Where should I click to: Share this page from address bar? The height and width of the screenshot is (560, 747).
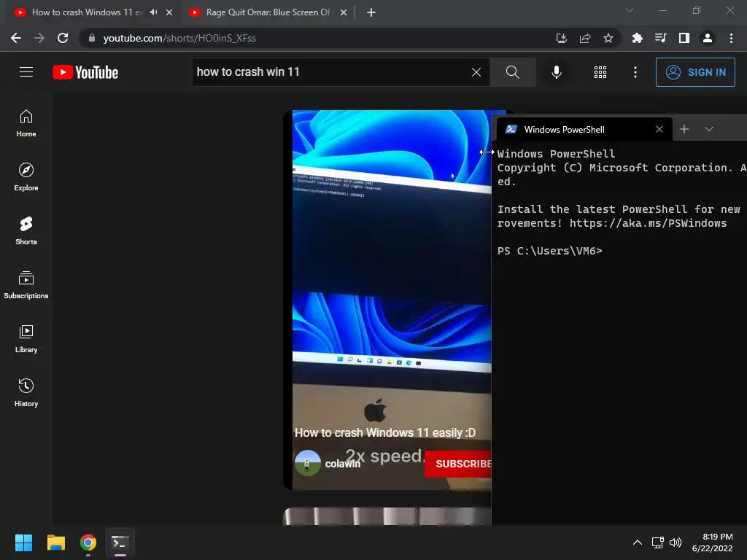pos(585,38)
